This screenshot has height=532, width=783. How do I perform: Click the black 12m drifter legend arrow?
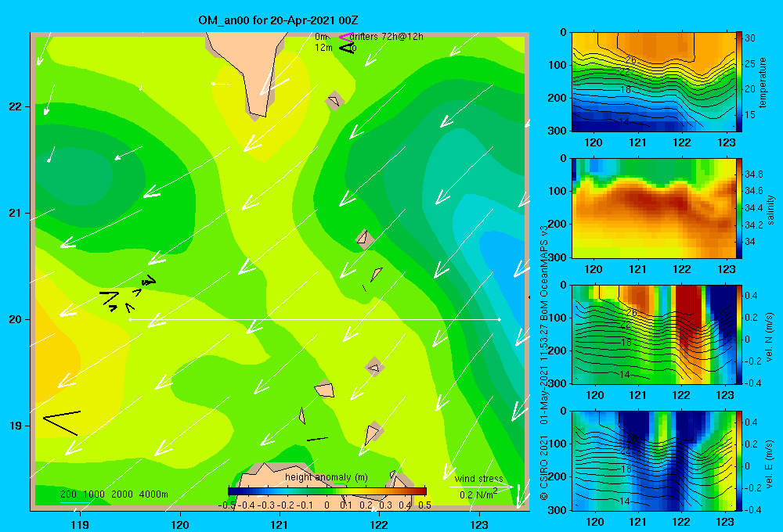pyautogui.click(x=346, y=48)
